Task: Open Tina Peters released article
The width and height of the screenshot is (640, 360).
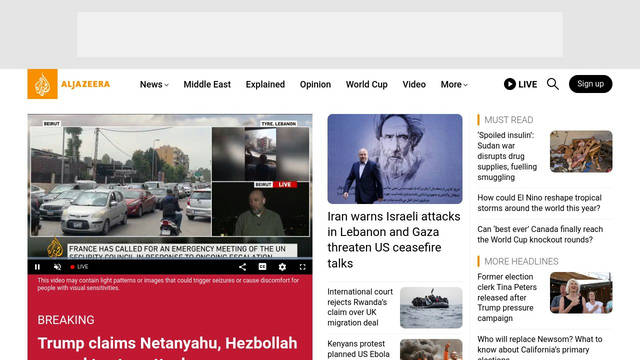Action: (507, 298)
